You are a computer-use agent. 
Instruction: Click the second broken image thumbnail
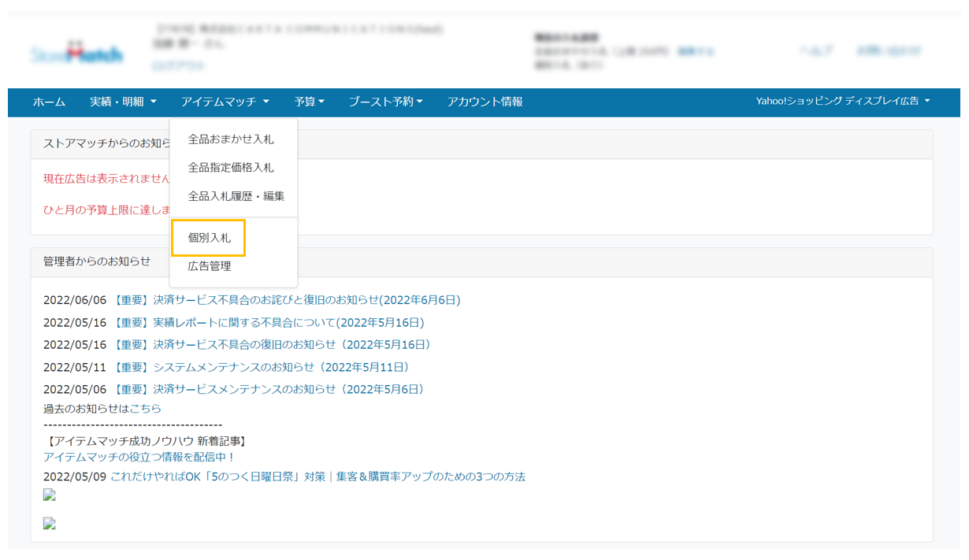coord(50,524)
